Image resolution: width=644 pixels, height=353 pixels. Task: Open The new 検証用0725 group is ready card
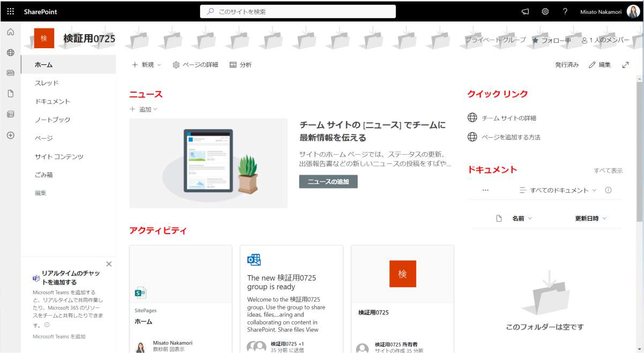pyautogui.click(x=291, y=299)
